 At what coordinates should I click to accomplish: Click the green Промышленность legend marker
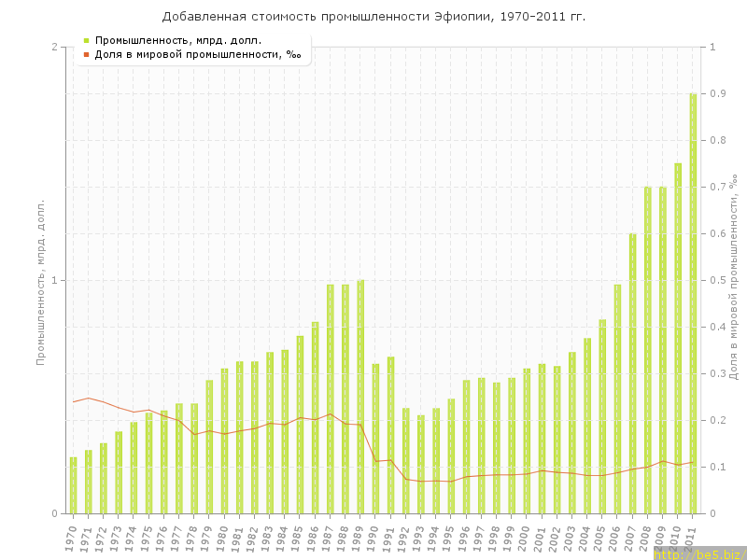coord(86,40)
